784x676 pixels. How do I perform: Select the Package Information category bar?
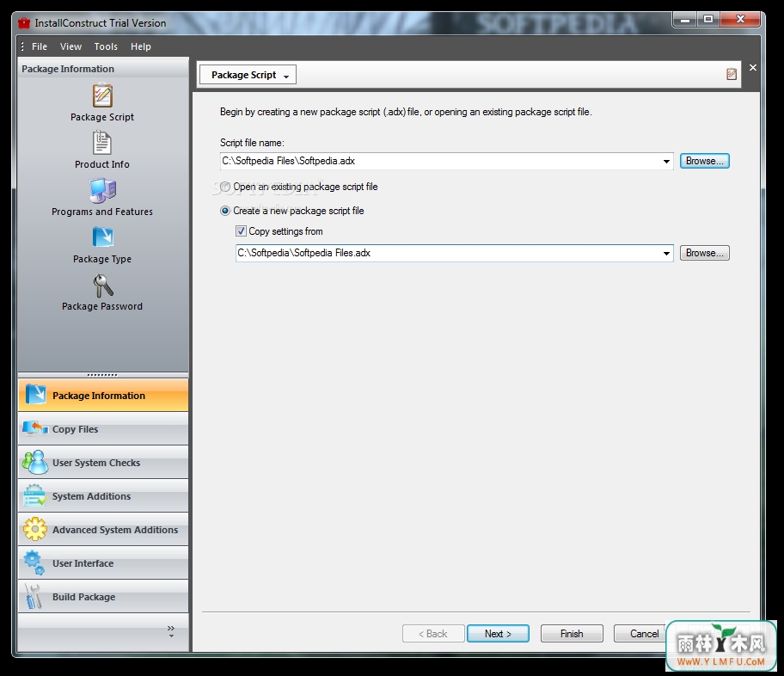[103, 396]
